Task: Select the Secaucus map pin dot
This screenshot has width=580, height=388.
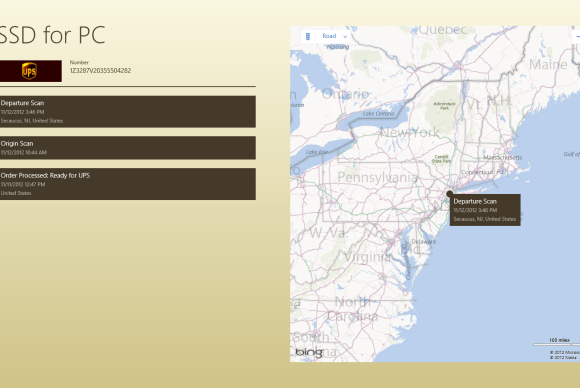Action: pyautogui.click(x=449, y=193)
